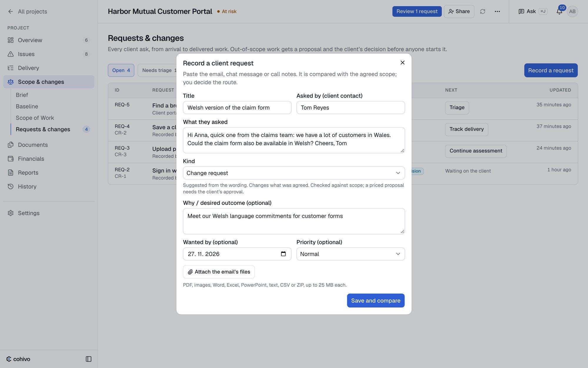Open Settings from the sidebar
Screen dimensions: 588x368
49,213
